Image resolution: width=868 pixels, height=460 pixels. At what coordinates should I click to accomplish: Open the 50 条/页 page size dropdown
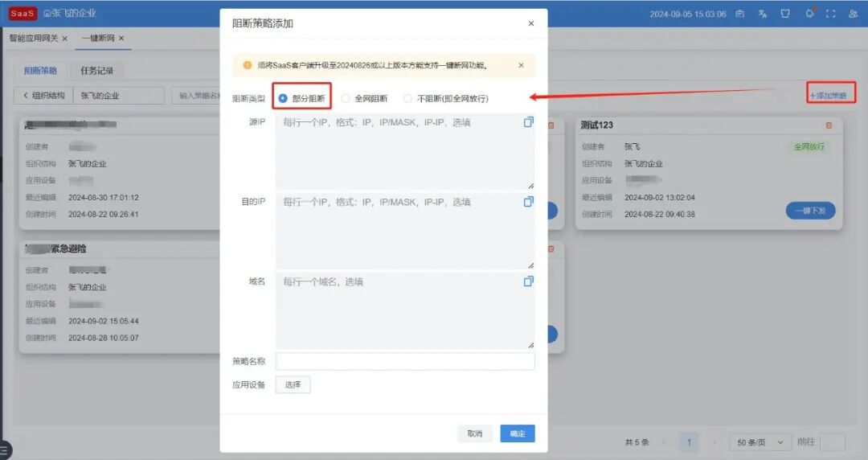(759, 442)
